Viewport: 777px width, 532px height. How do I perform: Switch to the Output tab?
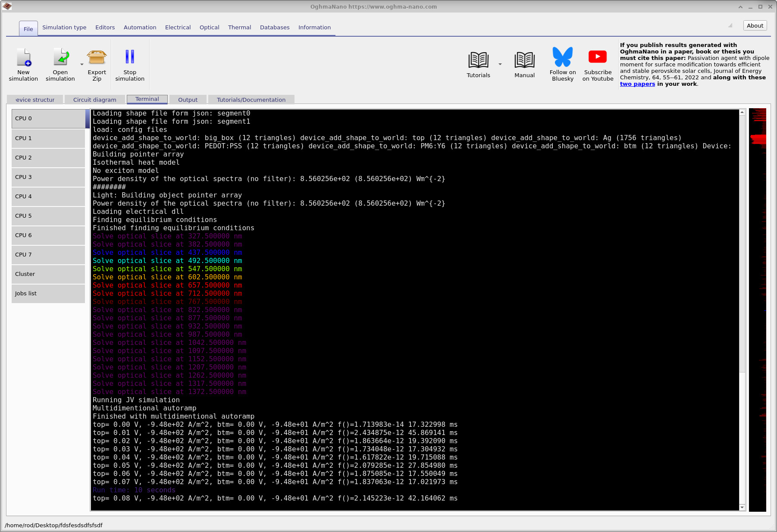(188, 100)
